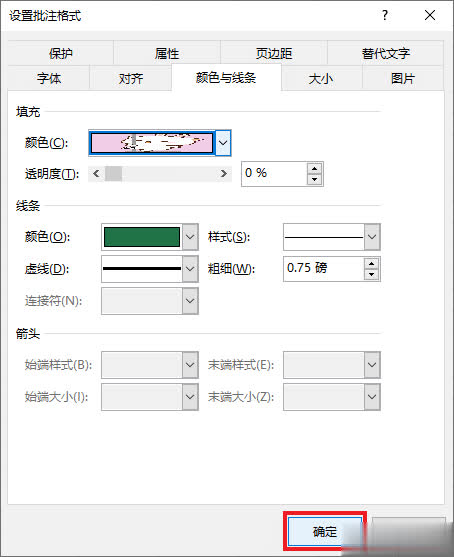Screen dimensions: 454x557
Task: Open the 保护 tab
Action: (60, 53)
